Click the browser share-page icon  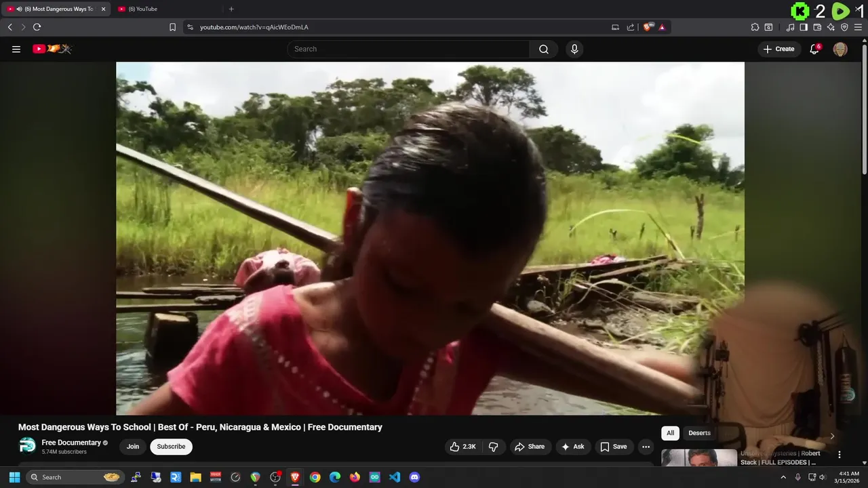coord(631,27)
